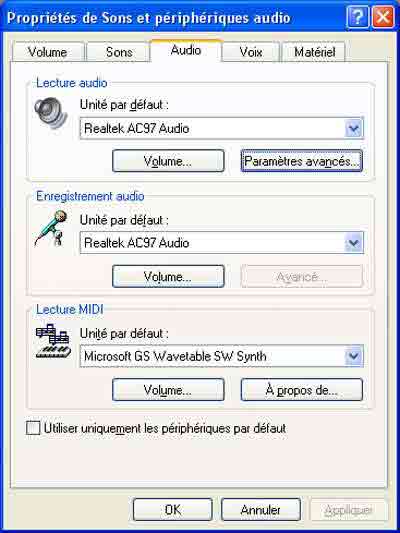The height and width of the screenshot is (533, 400).
Task: Click Annuler to cancel changes
Action: coord(261,510)
